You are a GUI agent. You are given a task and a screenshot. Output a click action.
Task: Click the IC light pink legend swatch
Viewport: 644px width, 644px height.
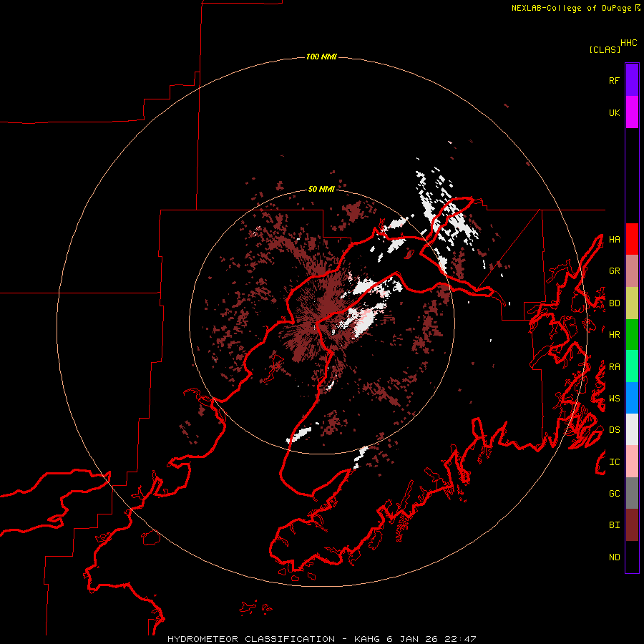[632, 462]
